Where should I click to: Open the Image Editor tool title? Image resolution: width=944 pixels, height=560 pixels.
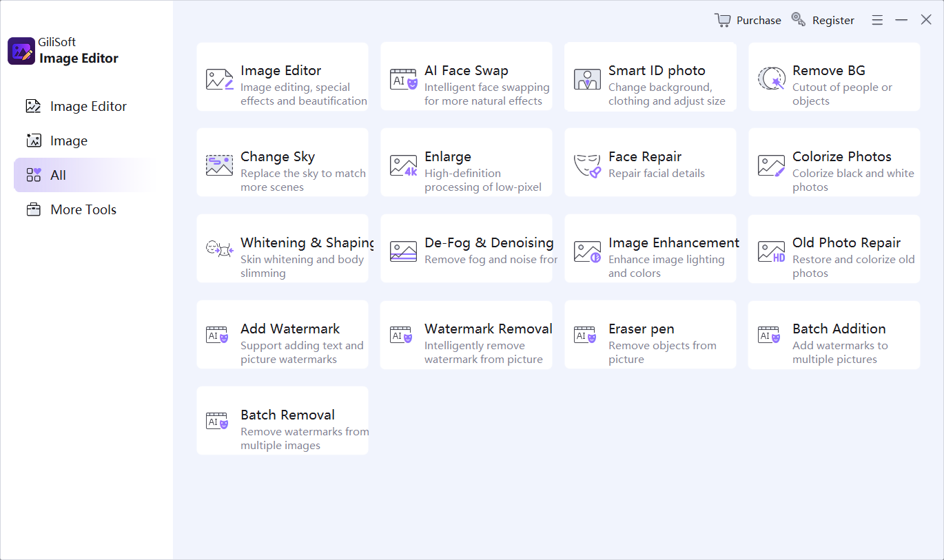pos(280,70)
